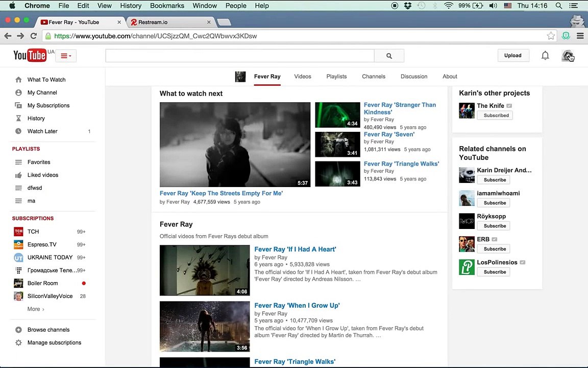This screenshot has height=368, width=588.
Task: Open My Subscriptions in sidebar
Action: coord(48,105)
